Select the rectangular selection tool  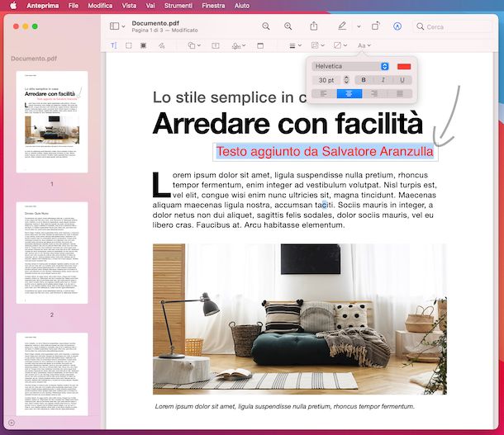click(129, 45)
